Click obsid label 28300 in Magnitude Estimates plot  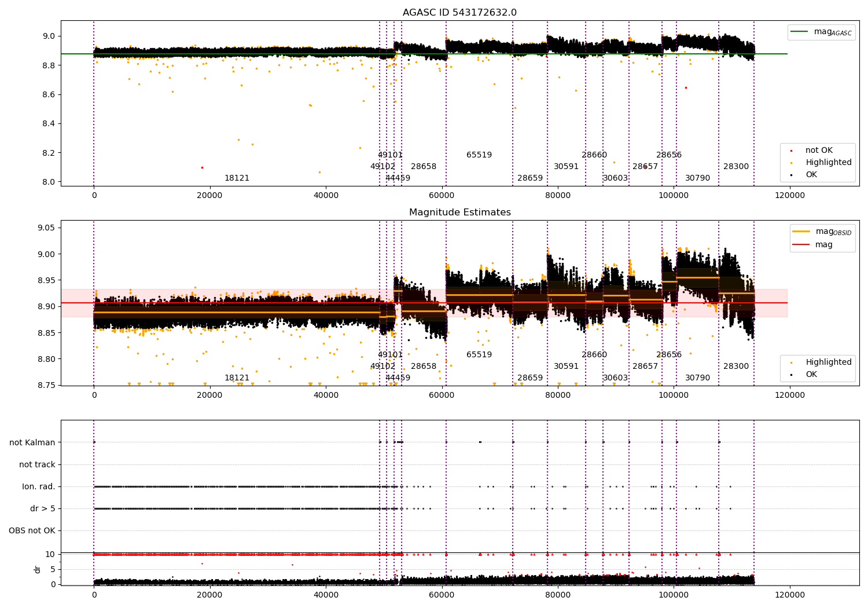736,367
